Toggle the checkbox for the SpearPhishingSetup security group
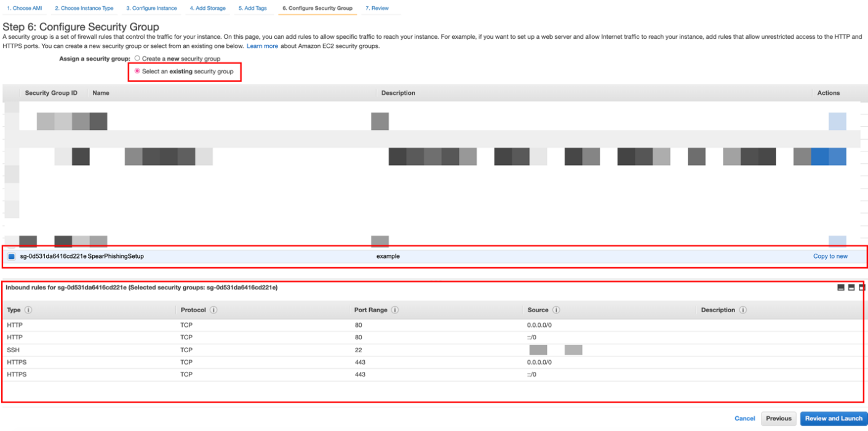868x431 pixels. pyautogui.click(x=12, y=257)
